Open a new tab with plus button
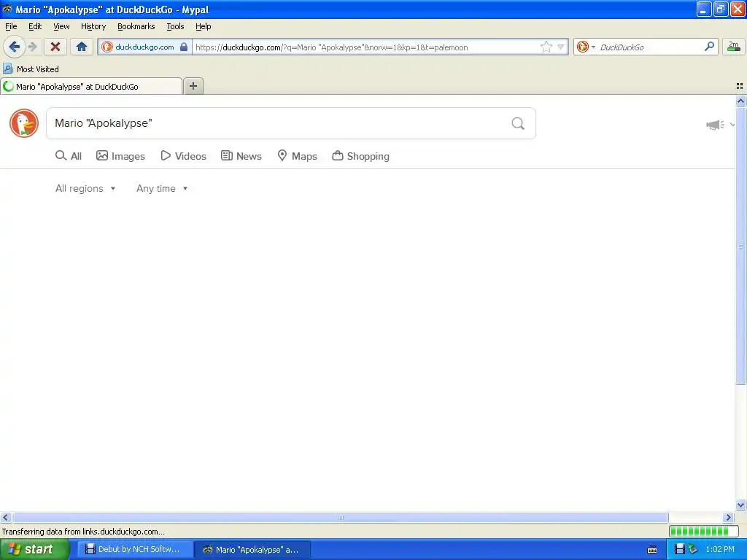Image resolution: width=747 pixels, height=560 pixels. coord(193,86)
